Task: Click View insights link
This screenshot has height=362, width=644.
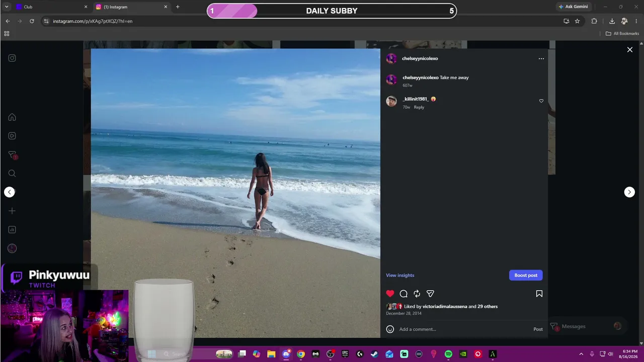Action: [400, 275]
